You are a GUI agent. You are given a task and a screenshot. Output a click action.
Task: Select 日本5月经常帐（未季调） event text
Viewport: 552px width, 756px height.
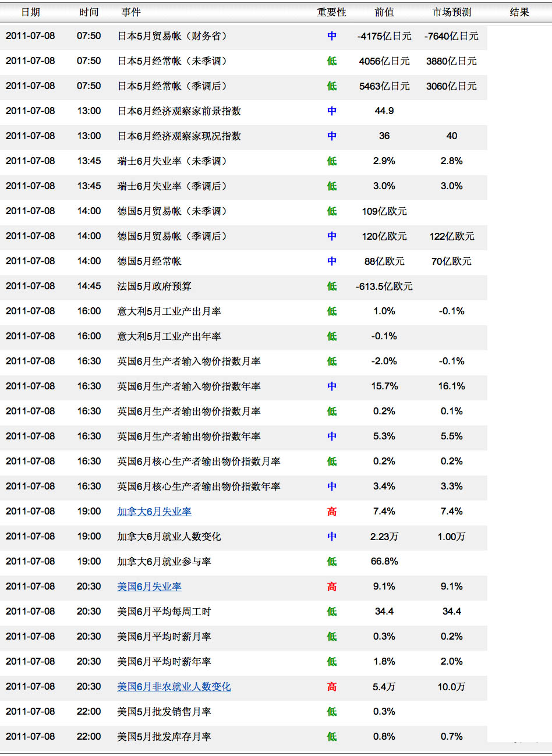coord(175,61)
